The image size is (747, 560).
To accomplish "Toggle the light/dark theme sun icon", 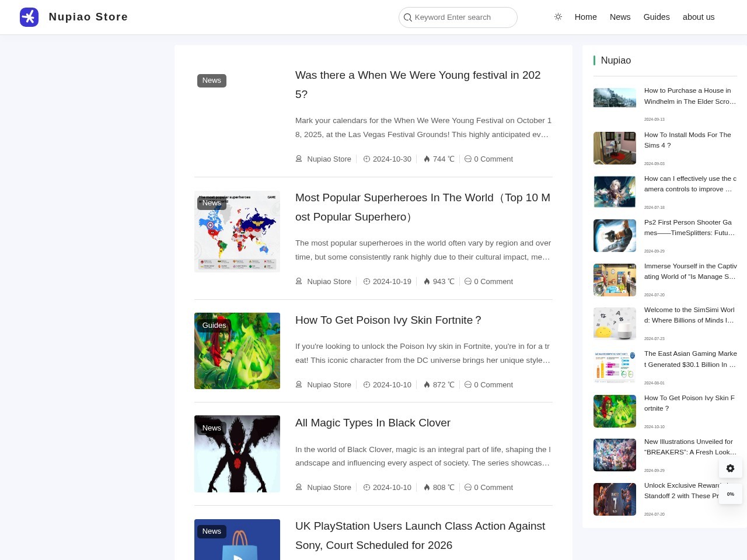I will point(558,17).
